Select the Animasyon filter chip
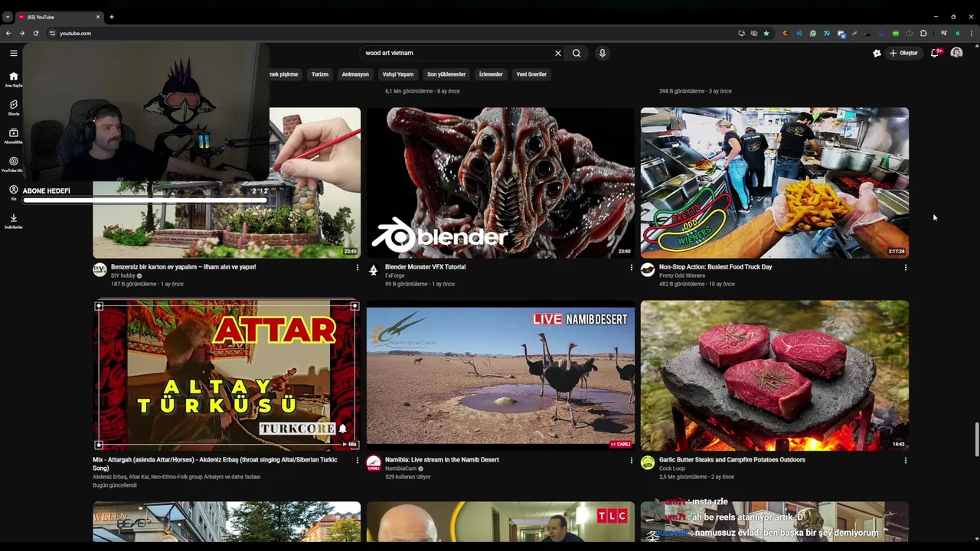This screenshot has height=551, width=980. 355,74
